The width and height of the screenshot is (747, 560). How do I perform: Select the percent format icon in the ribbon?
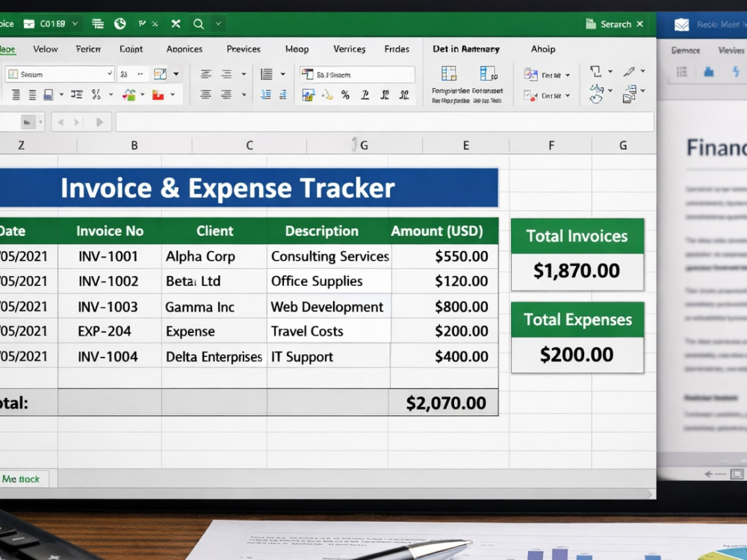coord(345,96)
